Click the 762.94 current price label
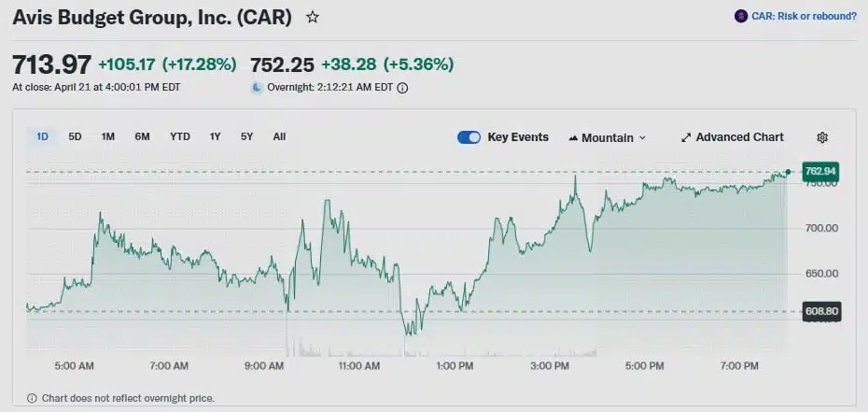Image resolution: width=868 pixels, height=412 pixels. (x=820, y=171)
